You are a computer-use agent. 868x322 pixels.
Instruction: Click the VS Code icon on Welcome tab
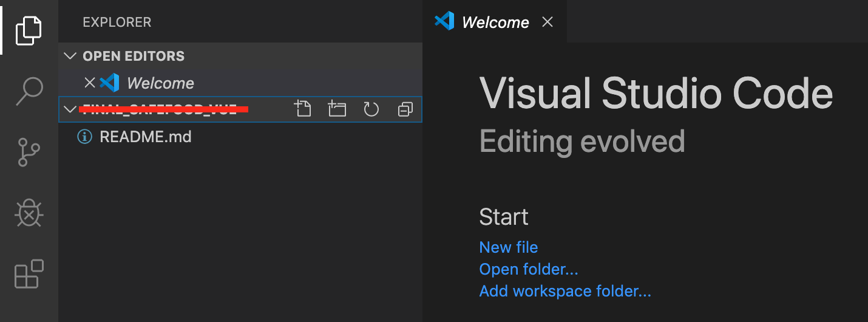point(444,21)
